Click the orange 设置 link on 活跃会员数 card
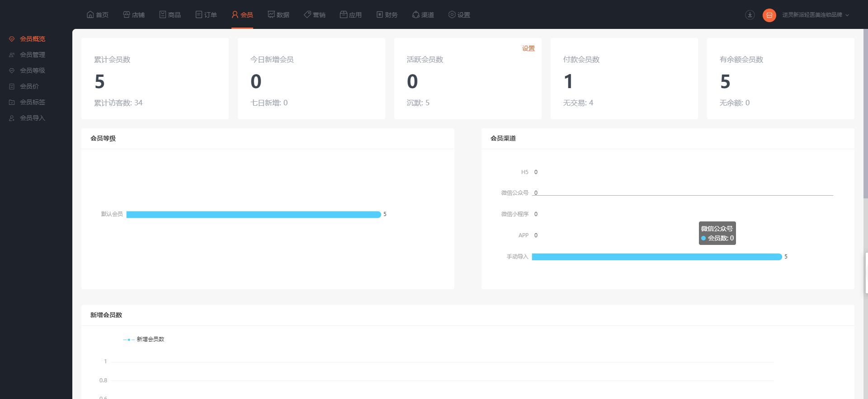The width and height of the screenshot is (868, 399). (x=528, y=48)
